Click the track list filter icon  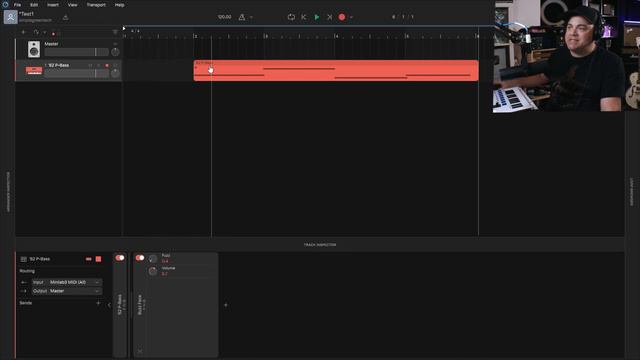[115, 32]
